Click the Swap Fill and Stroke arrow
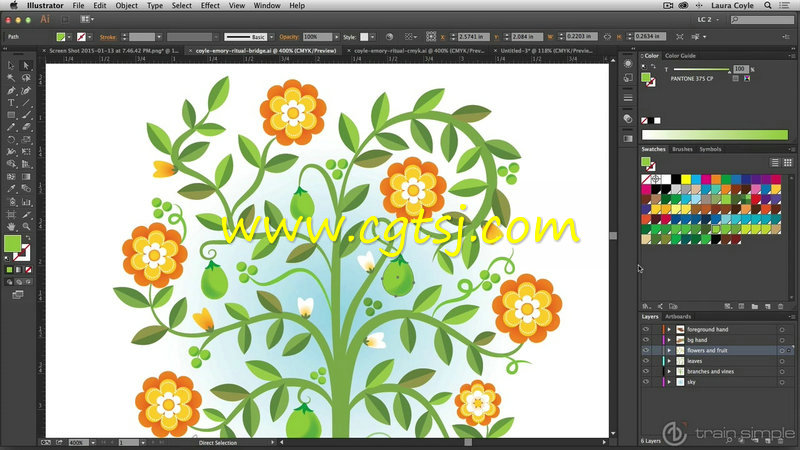This screenshot has width=800, height=450. click(28, 238)
